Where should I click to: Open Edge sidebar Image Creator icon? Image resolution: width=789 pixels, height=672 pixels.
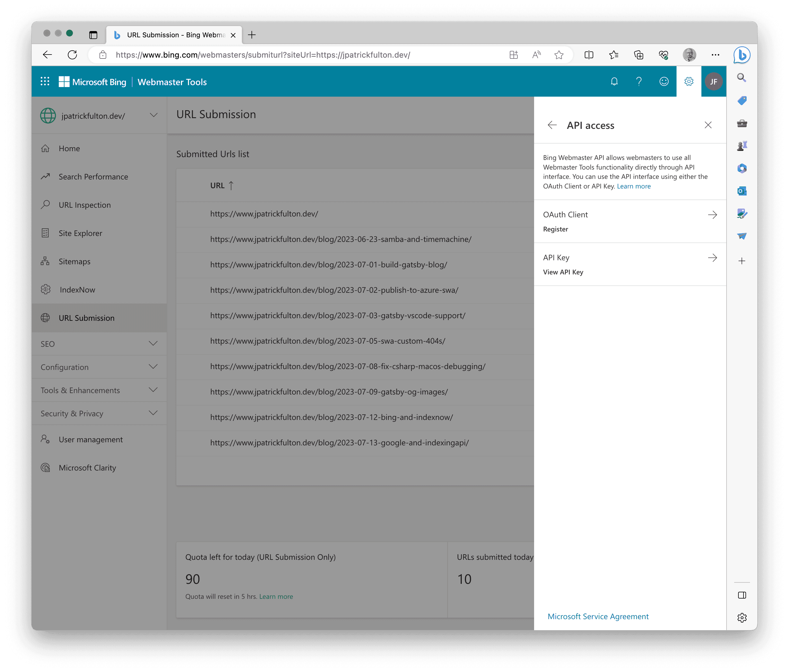coord(742,214)
